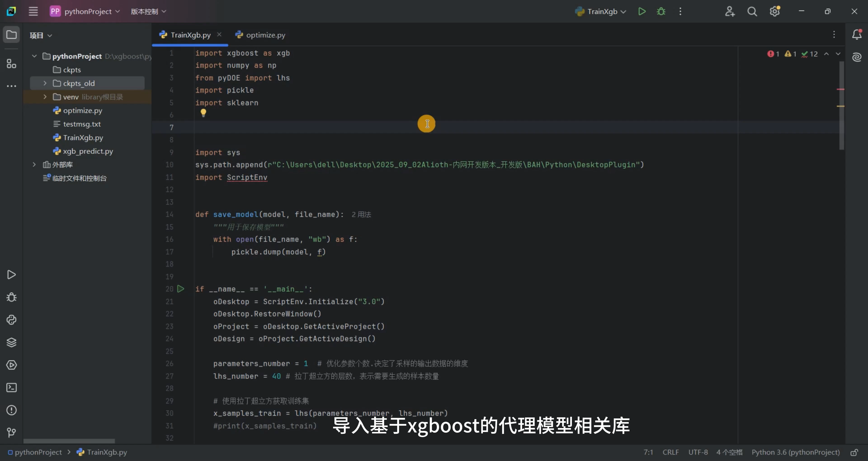Open the Python Packages tool window
Image resolution: width=868 pixels, height=461 pixels.
pos(12,342)
